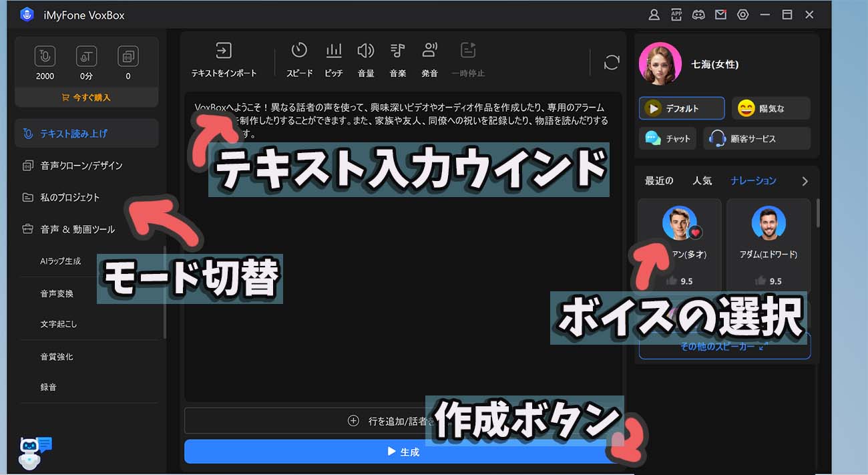Click the chatbot robot assistant icon
868x475 pixels.
(35, 454)
